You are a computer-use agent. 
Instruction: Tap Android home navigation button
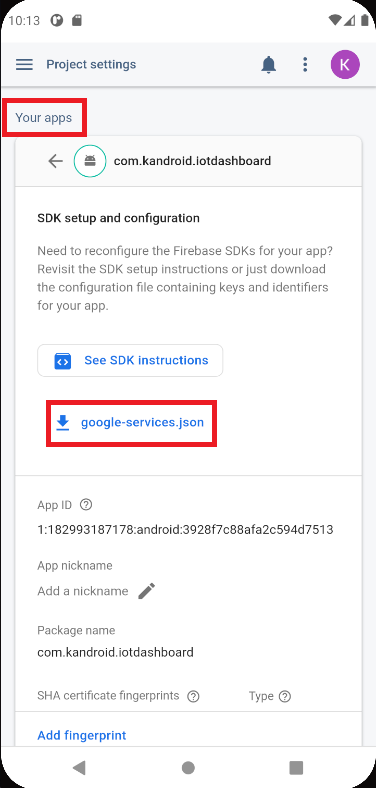(188, 767)
